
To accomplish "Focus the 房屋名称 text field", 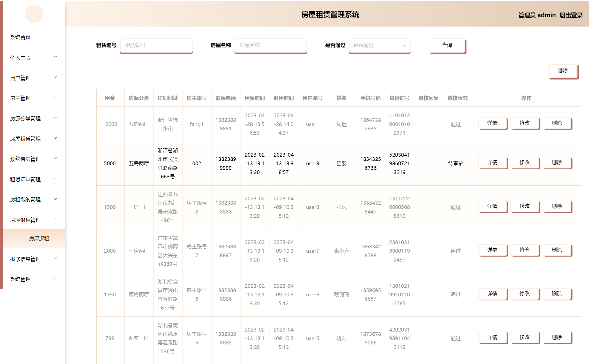I will pyautogui.click(x=270, y=45).
